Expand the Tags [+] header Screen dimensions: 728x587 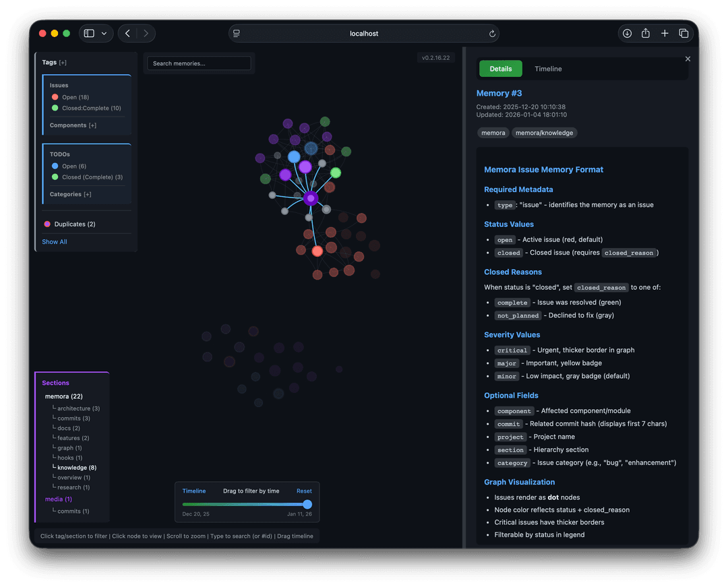[55, 62]
